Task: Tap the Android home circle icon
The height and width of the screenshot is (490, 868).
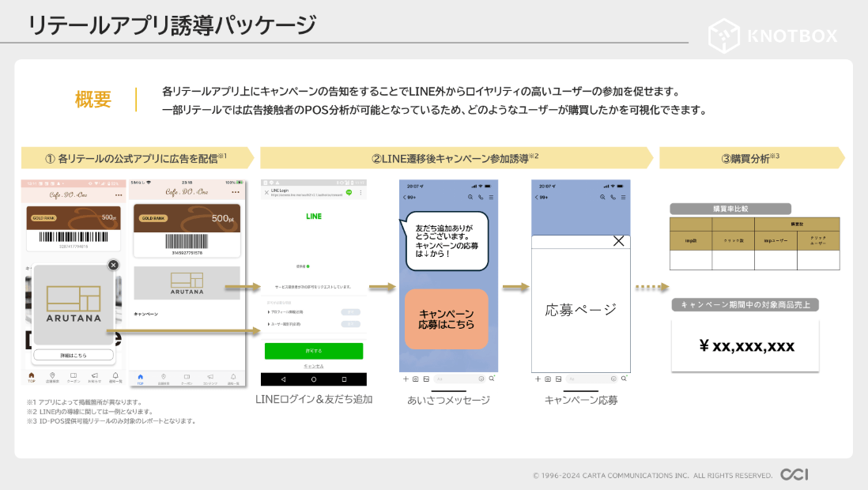Action: (x=314, y=379)
